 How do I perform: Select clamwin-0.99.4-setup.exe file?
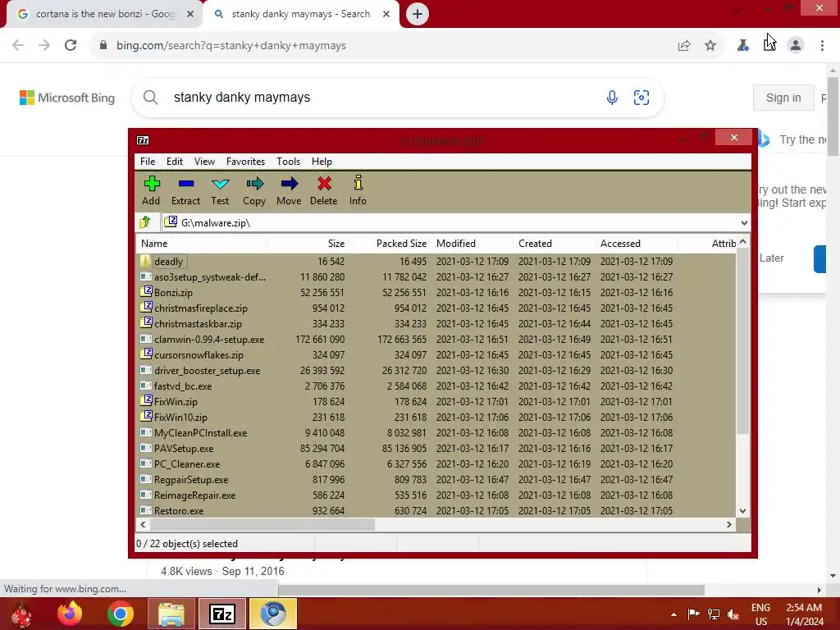[x=209, y=339]
